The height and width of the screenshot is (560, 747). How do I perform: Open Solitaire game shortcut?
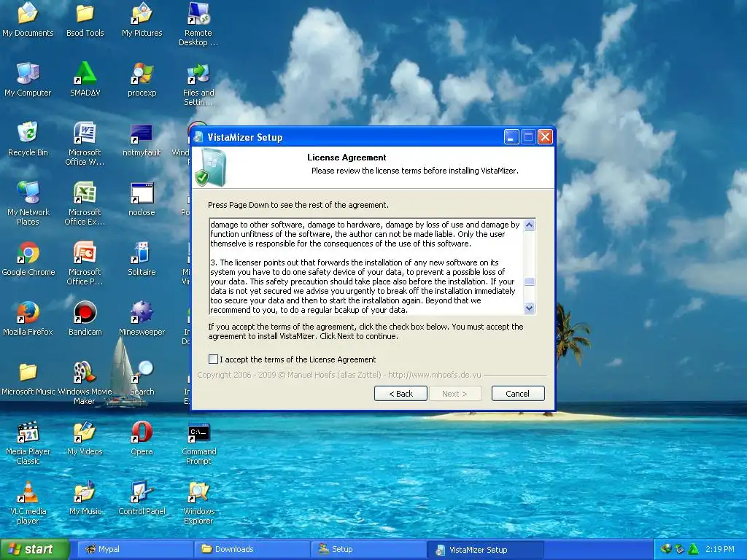142,259
